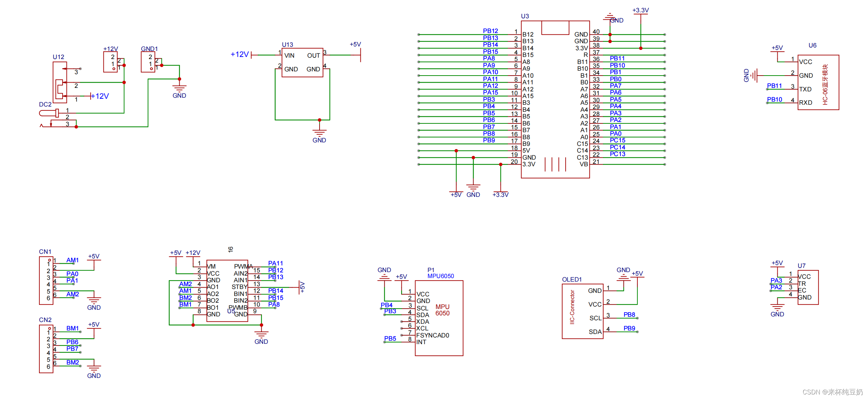Image resolution: width=868 pixels, height=399 pixels.
Task: Select the GND1 two-pin header
Action: tap(148, 62)
